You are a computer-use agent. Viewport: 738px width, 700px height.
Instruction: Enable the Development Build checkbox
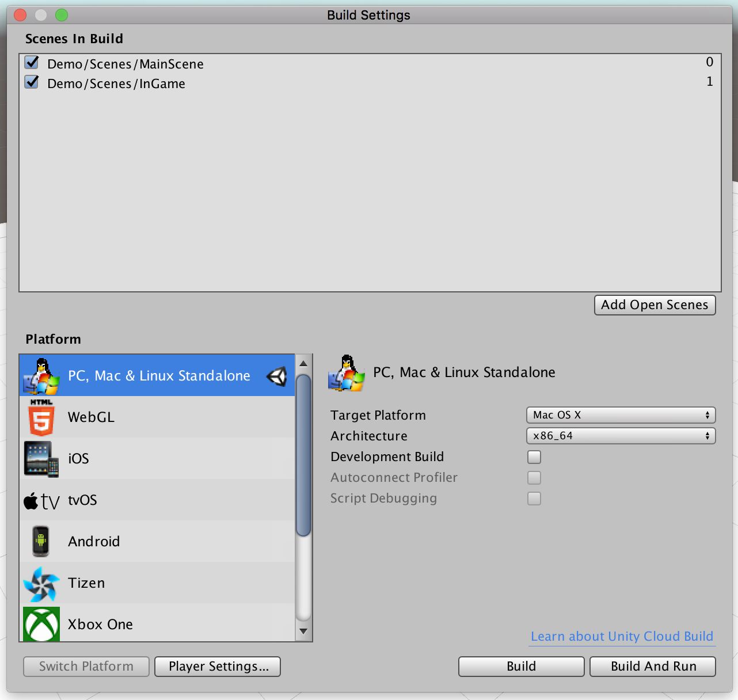[x=534, y=457]
